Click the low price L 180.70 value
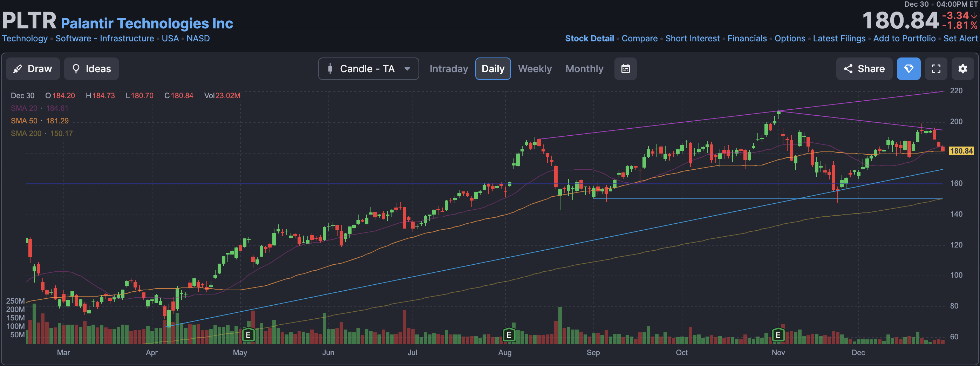Screen dimensions: 980x366 [x=139, y=95]
